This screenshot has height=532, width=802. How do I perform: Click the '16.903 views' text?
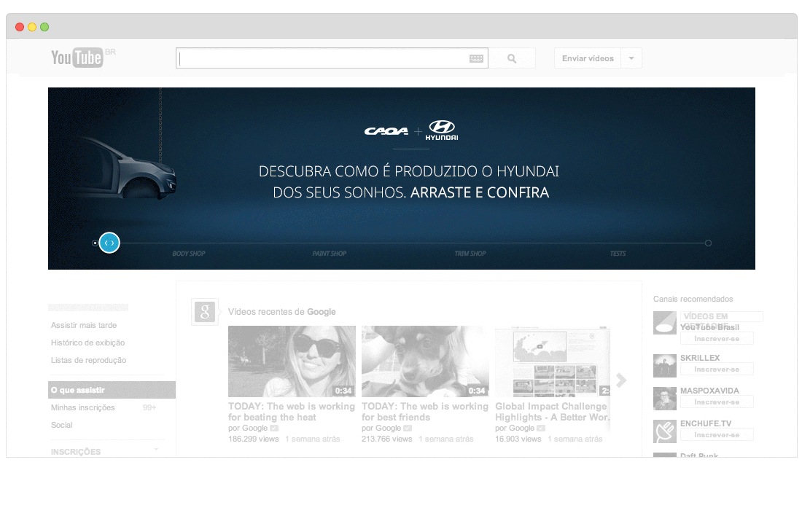[518, 439]
